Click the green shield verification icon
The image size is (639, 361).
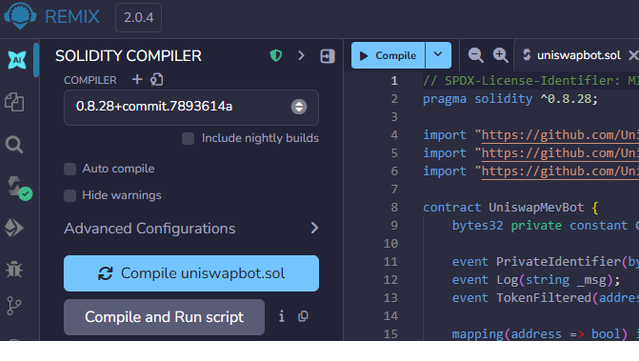pos(276,55)
